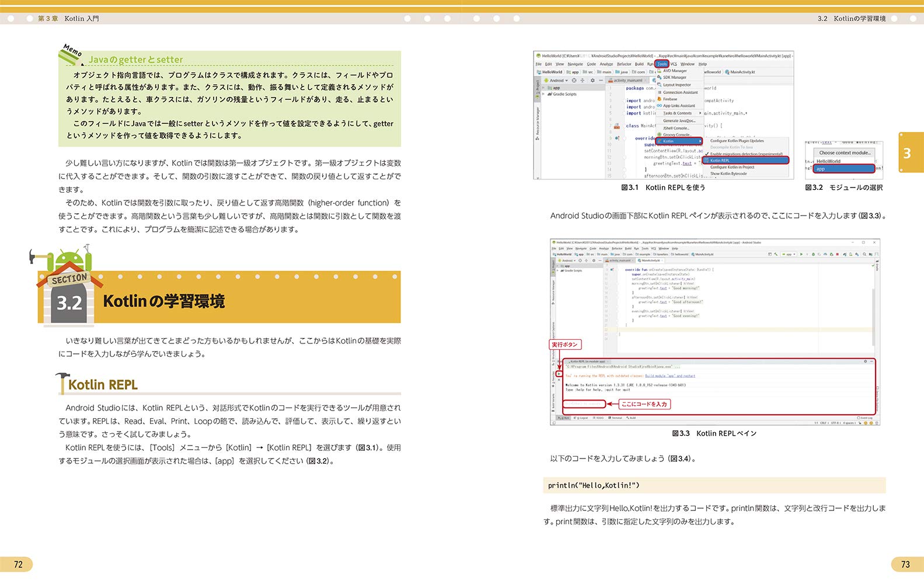
Task: Expand the Kotlin submenu in Tools menu
Action: pos(679,141)
